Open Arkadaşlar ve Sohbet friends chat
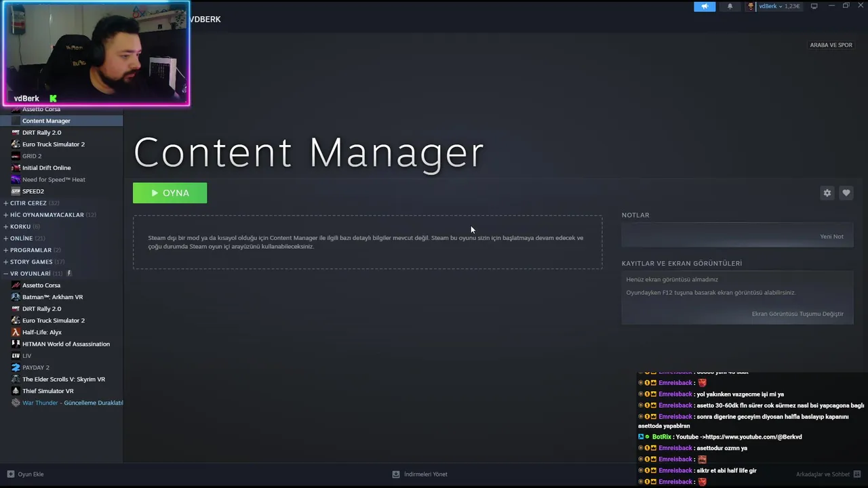 pyautogui.click(x=828, y=474)
